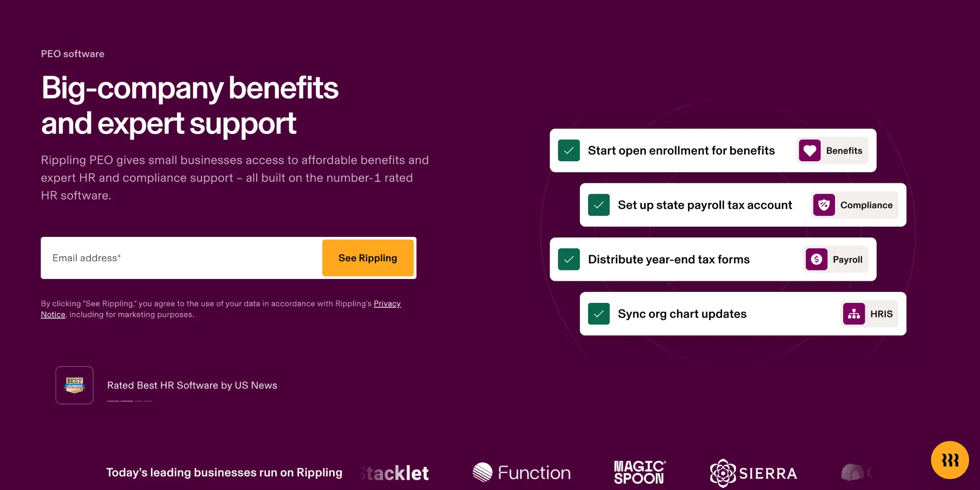Select the second carousel indicator dash
This screenshot has height=490, width=980.
point(127,401)
